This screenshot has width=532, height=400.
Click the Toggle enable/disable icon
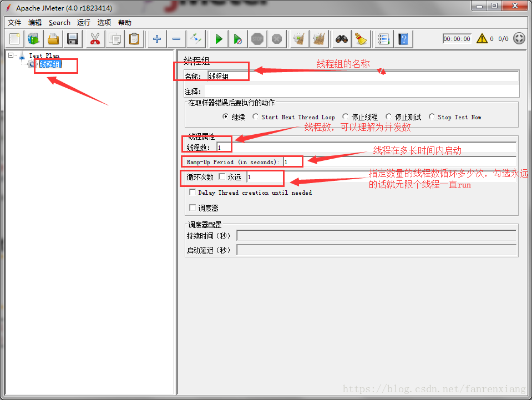click(196, 39)
